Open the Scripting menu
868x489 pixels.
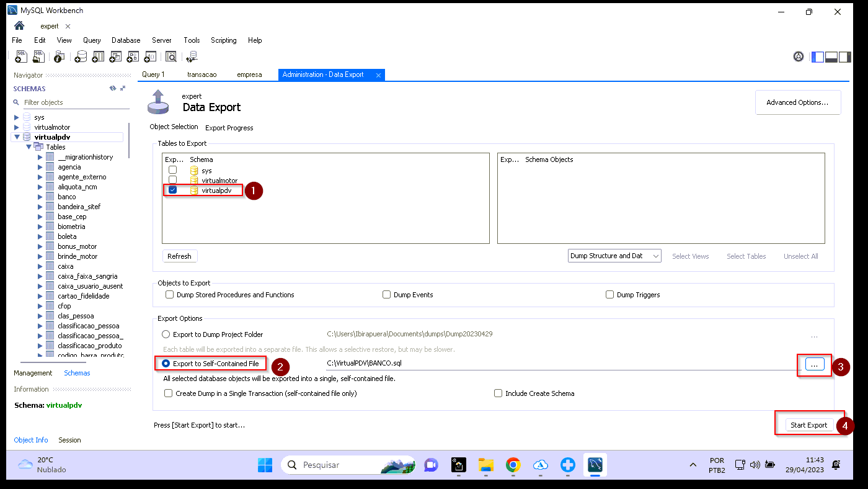pos(223,40)
